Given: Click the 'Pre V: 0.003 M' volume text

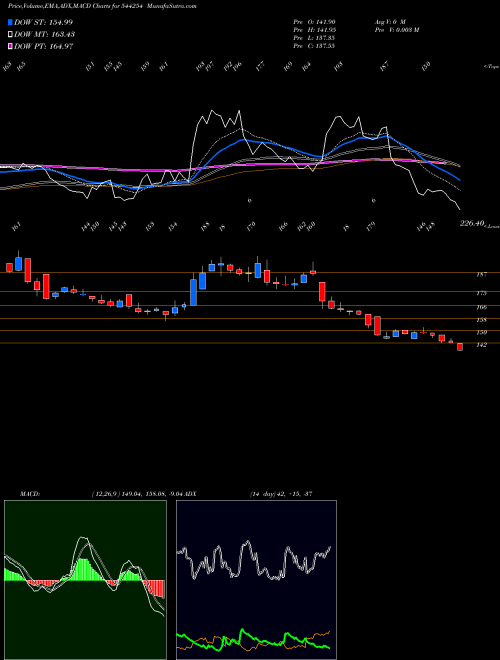Looking at the screenshot, I should [396, 30].
